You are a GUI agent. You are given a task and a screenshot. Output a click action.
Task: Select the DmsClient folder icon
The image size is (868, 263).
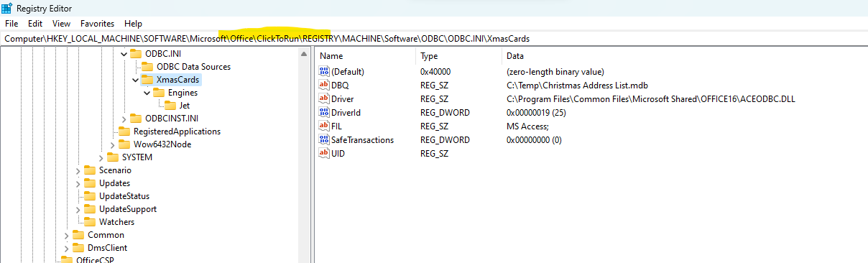(x=78, y=248)
